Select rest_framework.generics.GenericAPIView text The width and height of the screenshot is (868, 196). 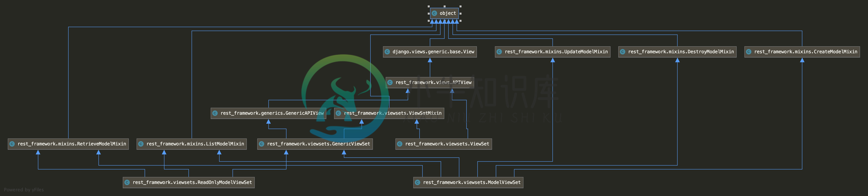(x=272, y=113)
